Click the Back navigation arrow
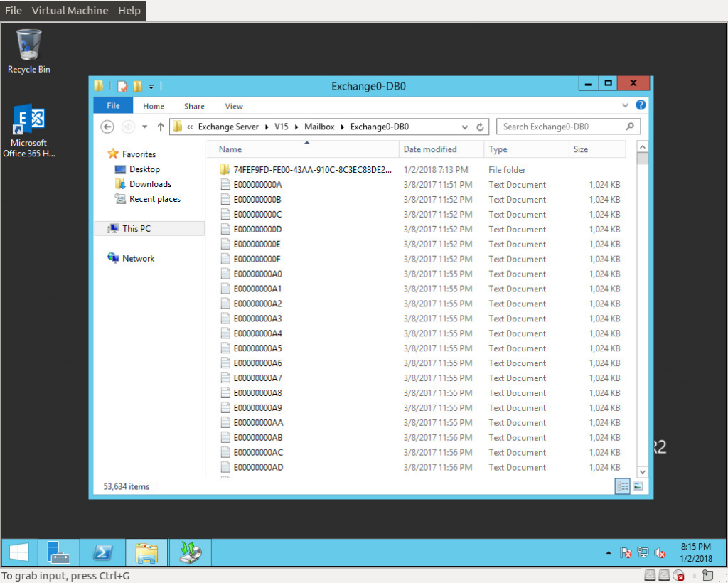This screenshot has width=728, height=583. (107, 127)
